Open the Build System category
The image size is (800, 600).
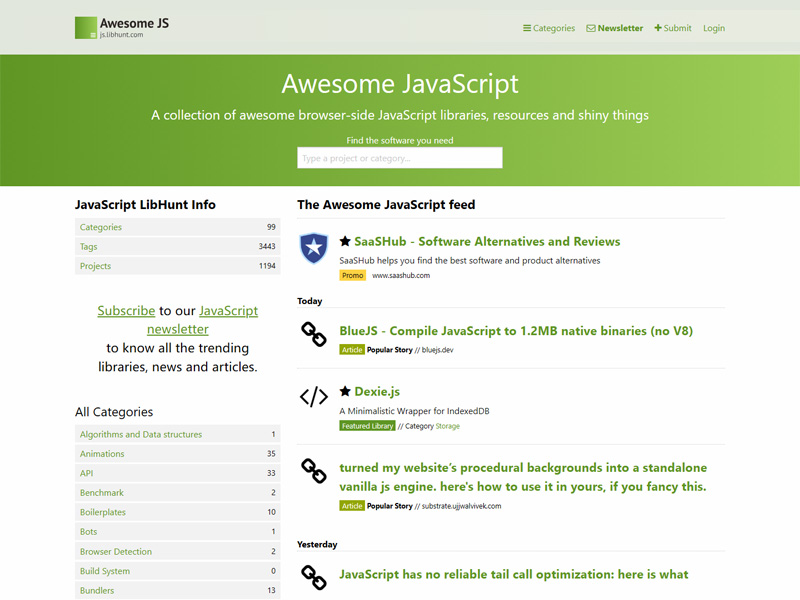[x=178, y=571]
